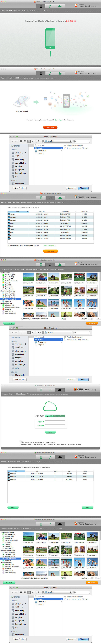Open arrange menu in topmost Find Directory dialog
The height and width of the screenshot is (644, 101).
[x=39, y=141]
